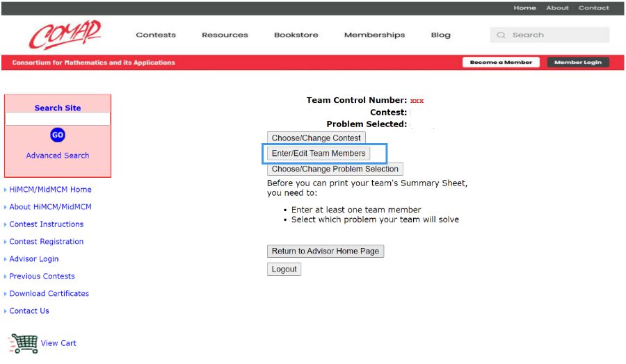Click the Search Site heading
This screenshot has height=364, width=626.
pos(58,108)
